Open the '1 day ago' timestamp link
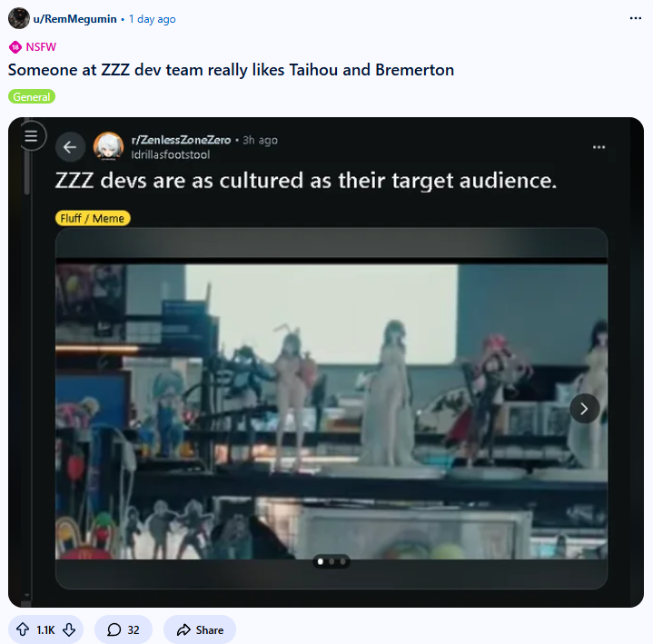Screen dimensions: 653x644 (x=152, y=19)
